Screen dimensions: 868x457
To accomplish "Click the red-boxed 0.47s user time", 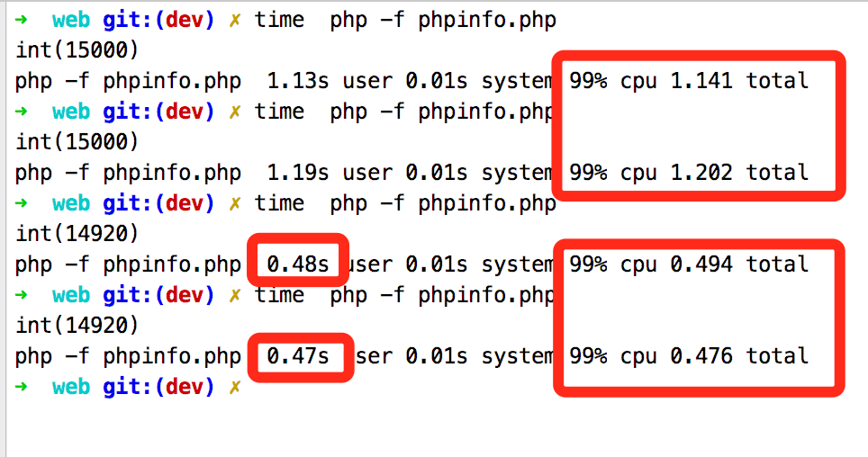I will pyautogui.click(x=298, y=356).
